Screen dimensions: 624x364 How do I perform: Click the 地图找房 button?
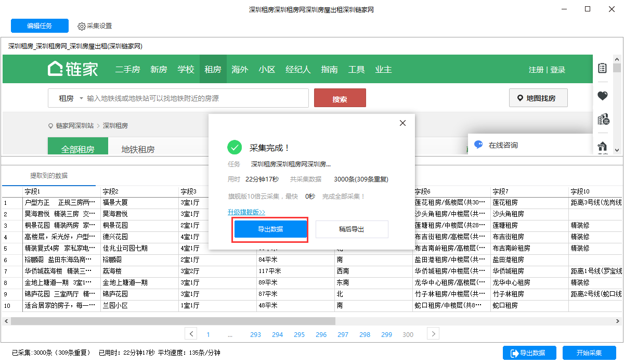coord(538,98)
